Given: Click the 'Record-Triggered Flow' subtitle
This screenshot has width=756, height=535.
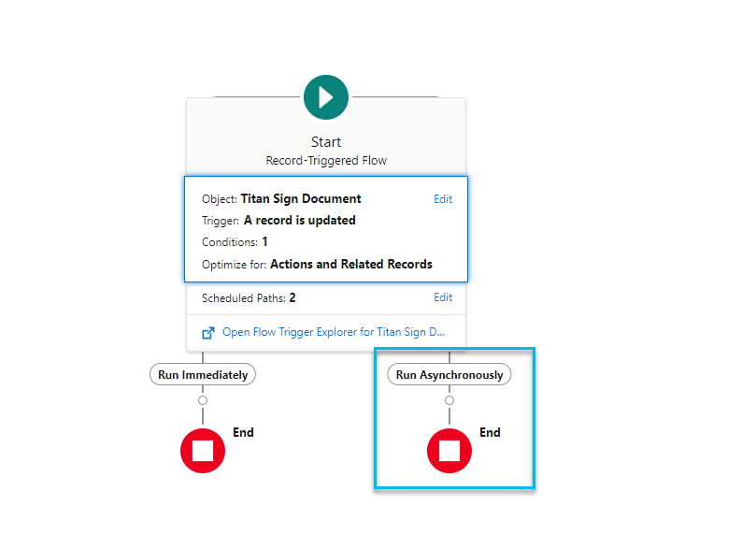Looking at the screenshot, I should [x=326, y=161].
